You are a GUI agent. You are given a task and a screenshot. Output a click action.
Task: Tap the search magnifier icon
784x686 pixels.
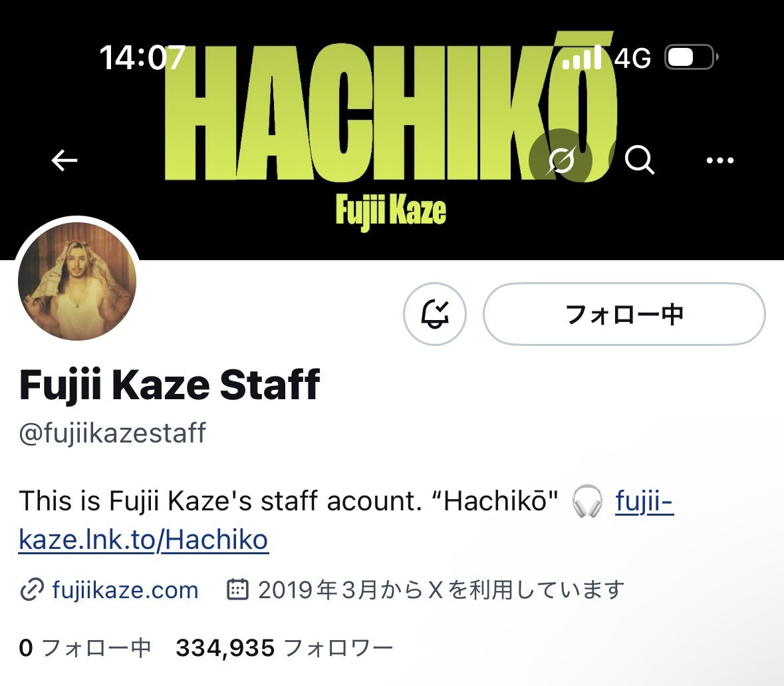639,160
